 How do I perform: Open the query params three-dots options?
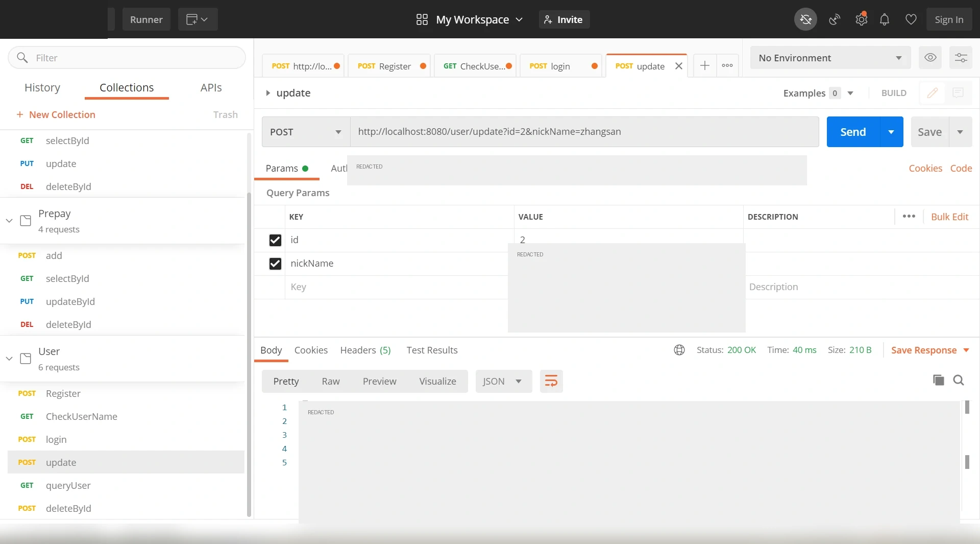click(909, 216)
